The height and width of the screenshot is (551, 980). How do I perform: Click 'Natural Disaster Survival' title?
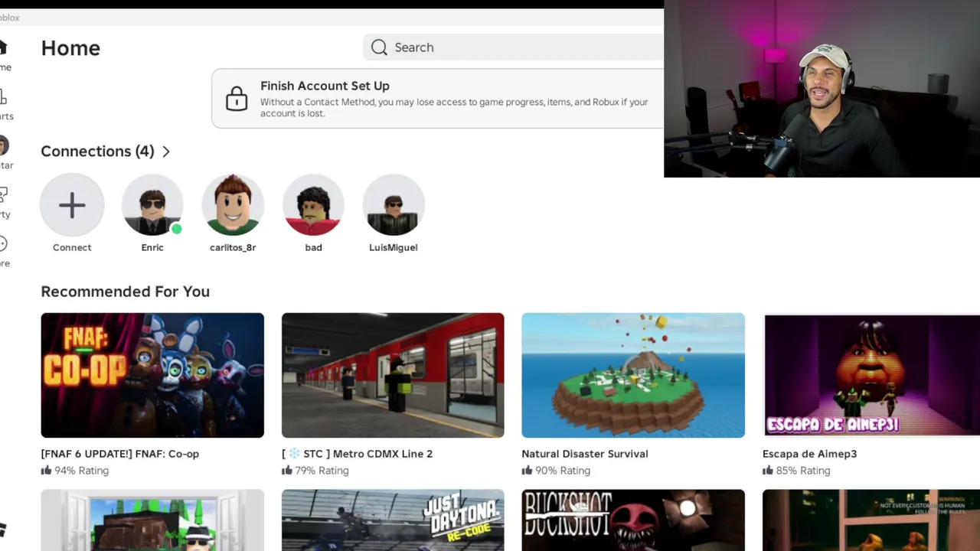tap(585, 454)
